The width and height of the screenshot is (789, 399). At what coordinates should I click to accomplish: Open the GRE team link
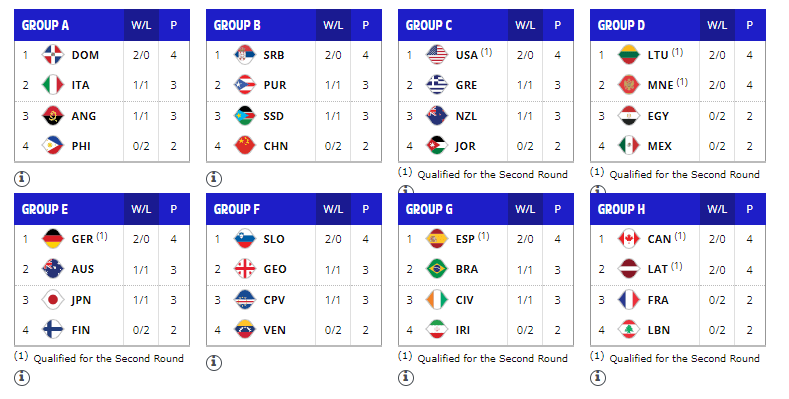(x=466, y=86)
